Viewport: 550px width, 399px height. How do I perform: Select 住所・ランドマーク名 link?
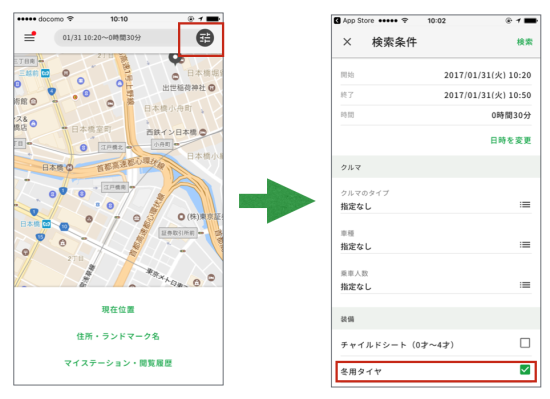[x=118, y=336]
